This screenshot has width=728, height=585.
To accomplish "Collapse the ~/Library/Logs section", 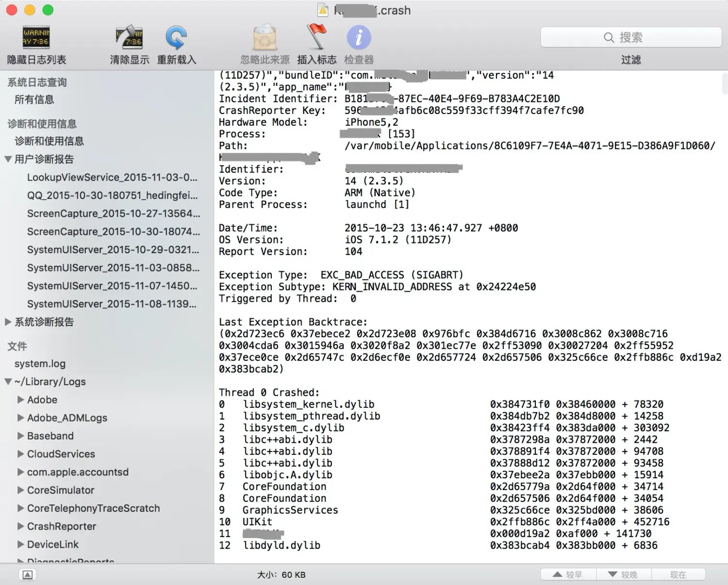I will [8, 382].
